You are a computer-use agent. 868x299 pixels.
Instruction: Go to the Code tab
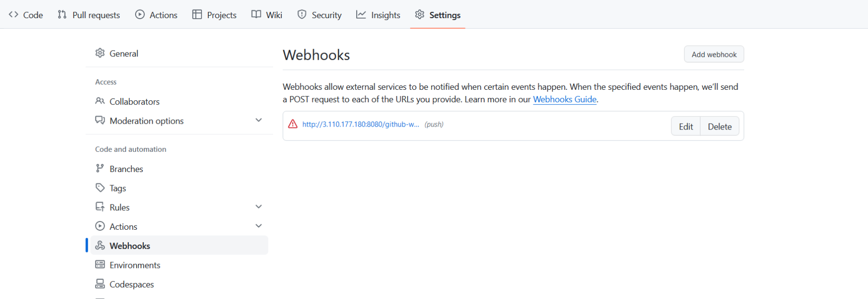coord(26,15)
